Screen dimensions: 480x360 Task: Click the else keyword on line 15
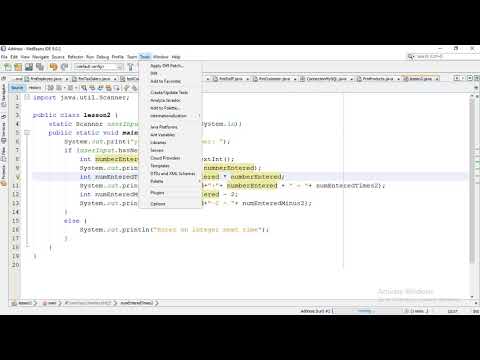click(72, 221)
